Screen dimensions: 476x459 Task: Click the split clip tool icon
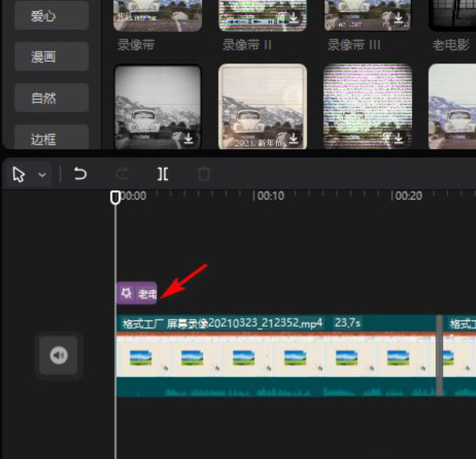162,174
